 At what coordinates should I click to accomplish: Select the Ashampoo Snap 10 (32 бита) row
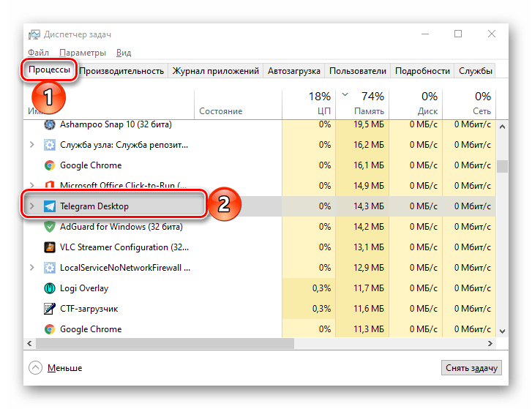coord(260,124)
